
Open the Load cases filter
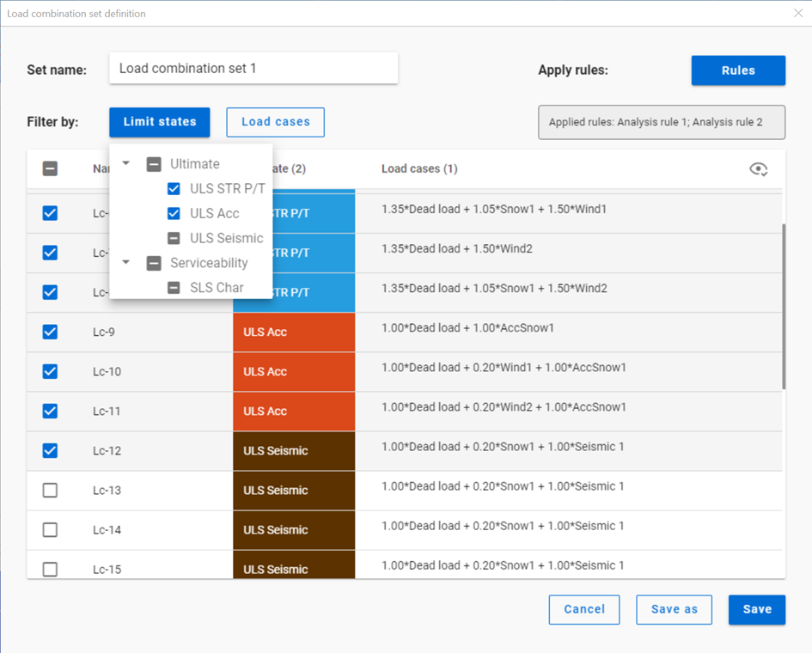pyautogui.click(x=276, y=122)
